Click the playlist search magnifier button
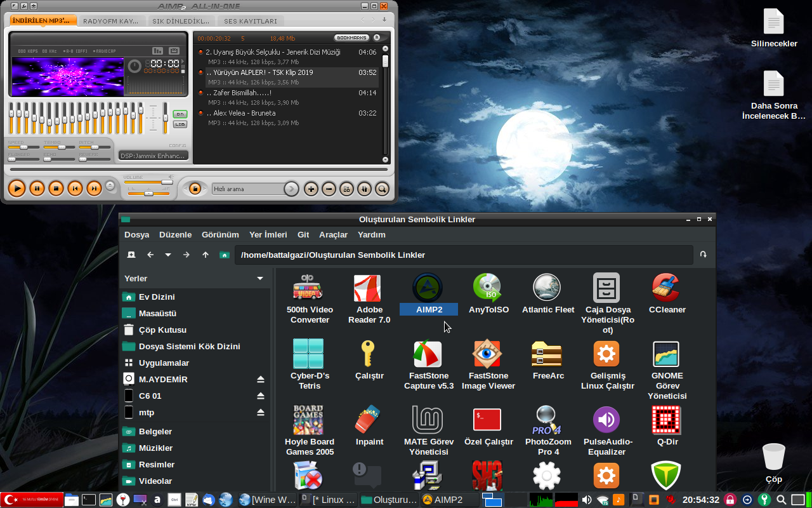This screenshot has height=508, width=812. click(382, 189)
